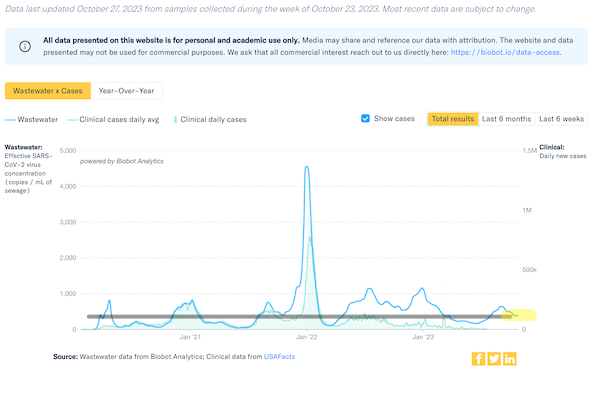This screenshot has width=600, height=412.
Task: Click the yellow highlighted end of the chart
Action: click(x=525, y=316)
